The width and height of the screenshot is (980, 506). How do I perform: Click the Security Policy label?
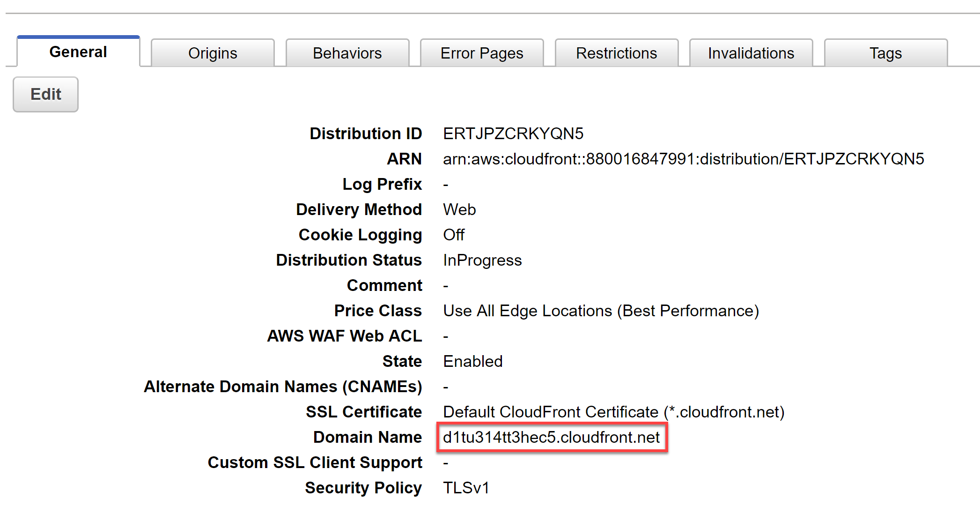point(363,488)
